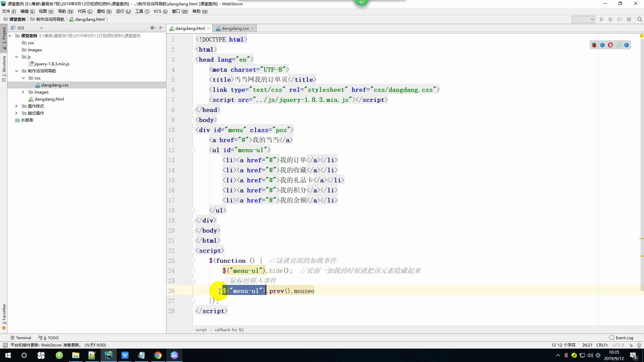Viewport: 644px width, 362px height.
Task: Click the hide project panel icon
Action: click(161, 28)
